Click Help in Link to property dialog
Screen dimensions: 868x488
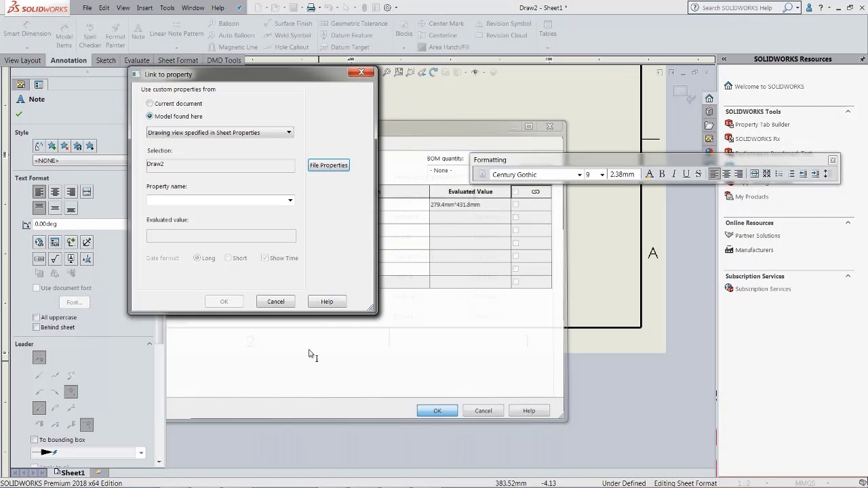(327, 302)
